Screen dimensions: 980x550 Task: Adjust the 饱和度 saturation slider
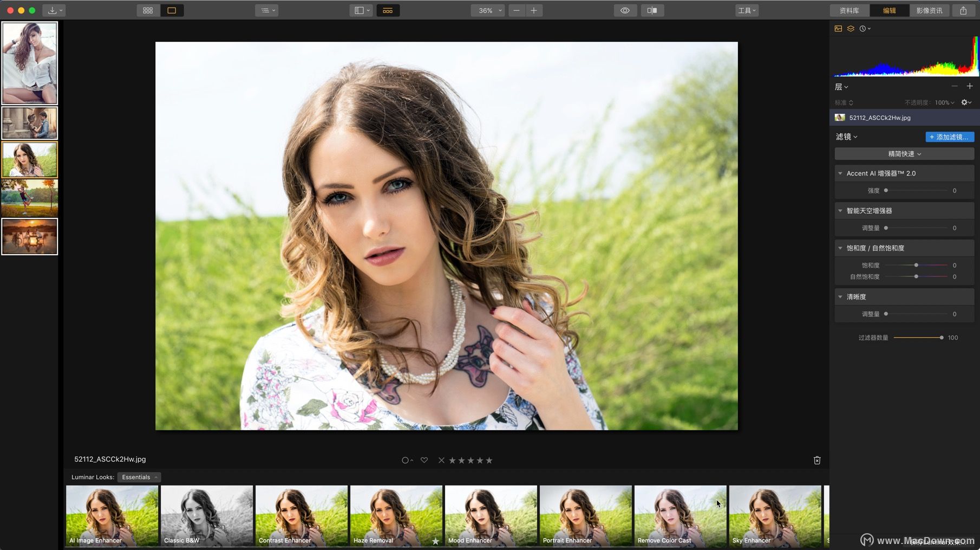pos(916,265)
